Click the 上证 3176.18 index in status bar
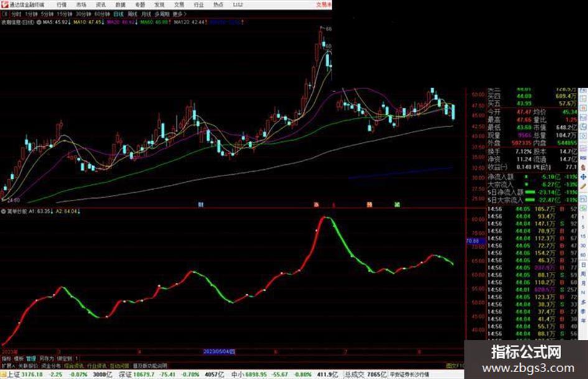588x379 pixels. 26,374
